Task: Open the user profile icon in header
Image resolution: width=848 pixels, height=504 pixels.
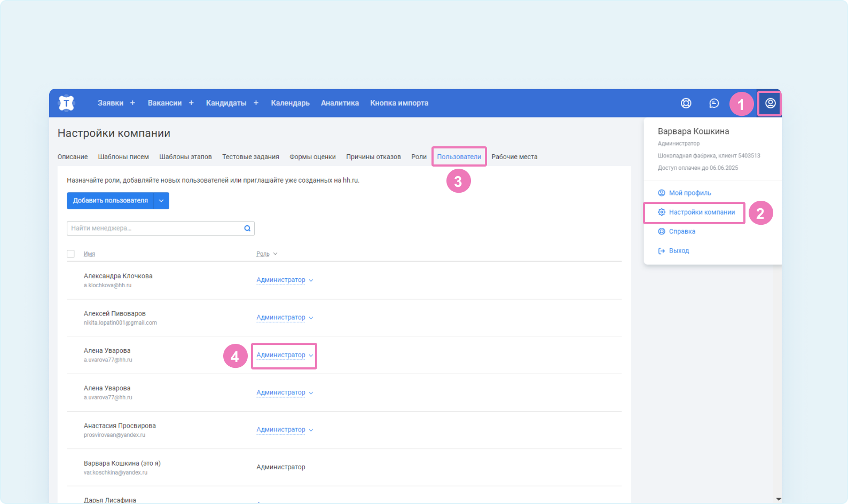Action: point(770,103)
